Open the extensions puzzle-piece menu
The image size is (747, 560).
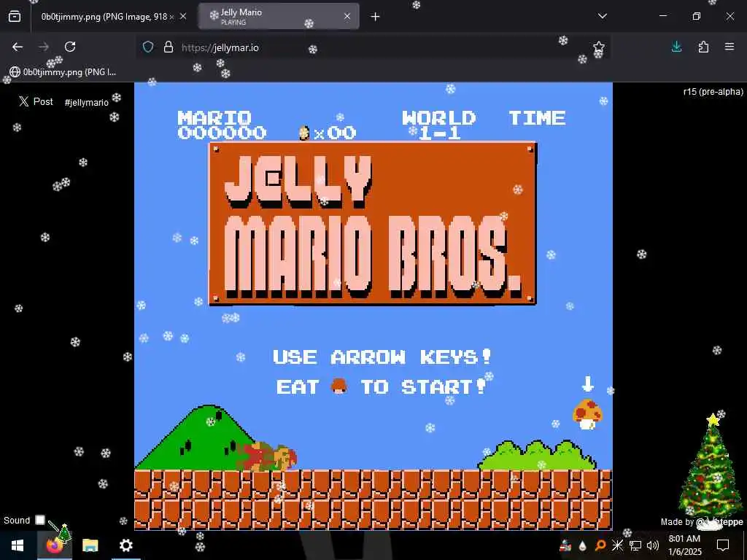[703, 47]
